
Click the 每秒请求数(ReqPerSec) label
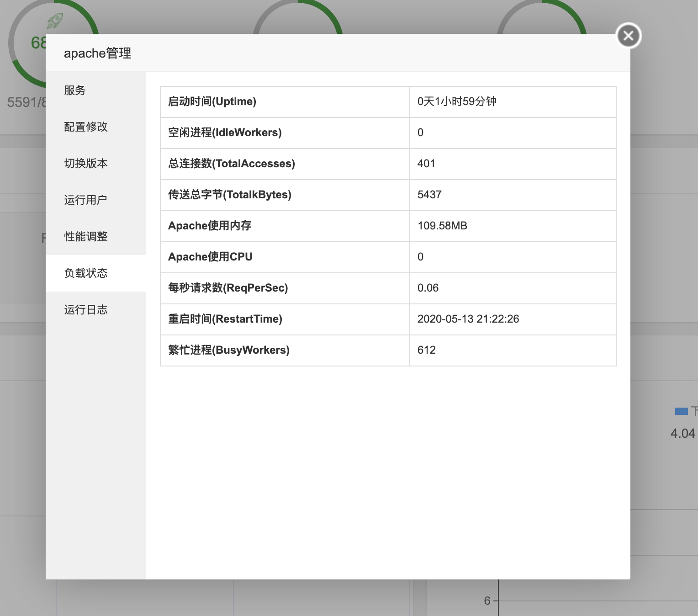(228, 288)
